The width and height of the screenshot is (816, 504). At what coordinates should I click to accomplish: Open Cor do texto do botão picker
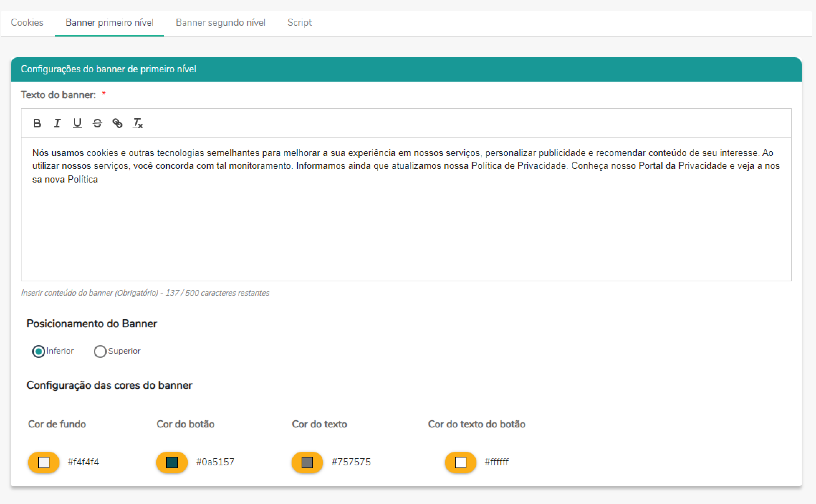(x=460, y=462)
